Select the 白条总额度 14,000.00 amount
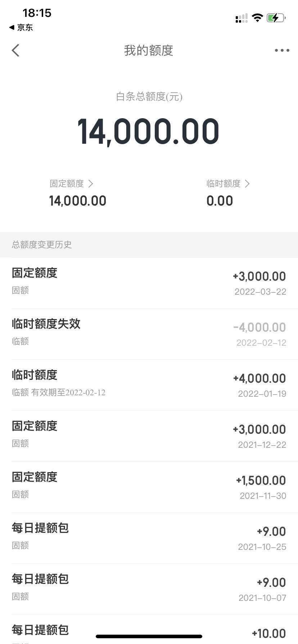The width and height of the screenshot is (298, 644). [x=148, y=132]
